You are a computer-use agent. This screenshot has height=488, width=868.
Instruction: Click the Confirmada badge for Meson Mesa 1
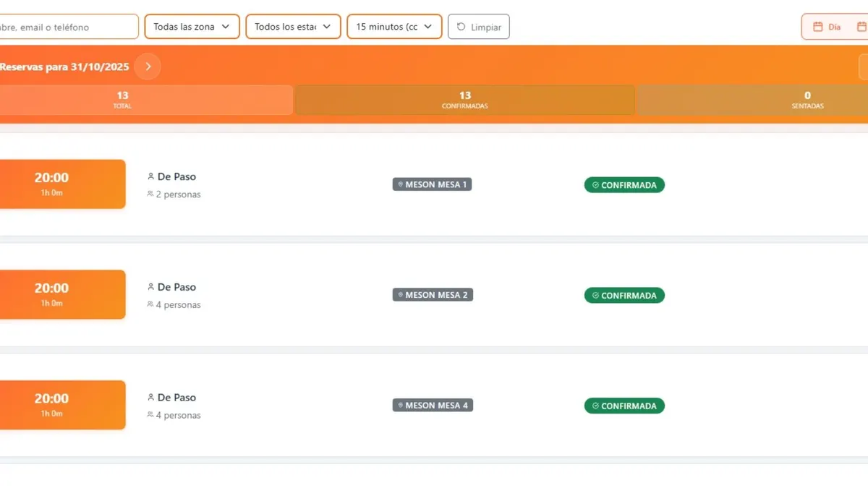[x=624, y=185]
